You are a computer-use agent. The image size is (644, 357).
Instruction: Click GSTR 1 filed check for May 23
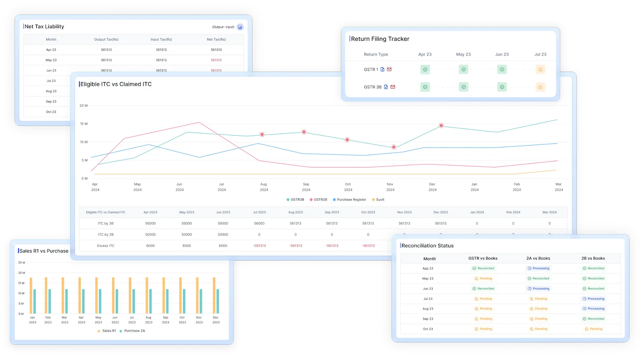pos(464,69)
